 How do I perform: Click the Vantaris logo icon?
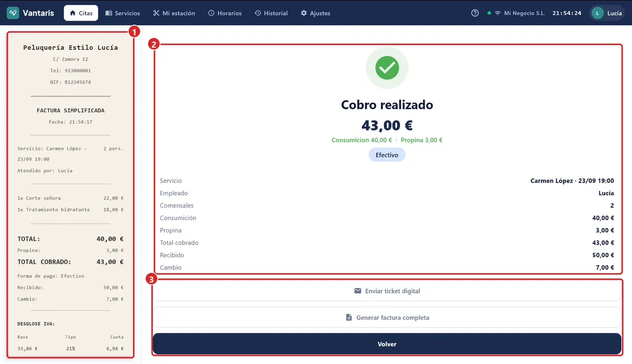pos(13,13)
